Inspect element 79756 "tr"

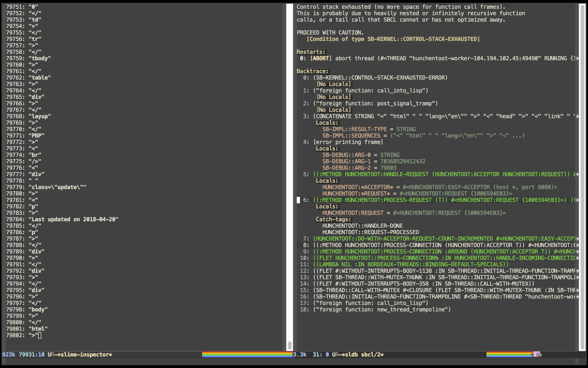coord(35,39)
